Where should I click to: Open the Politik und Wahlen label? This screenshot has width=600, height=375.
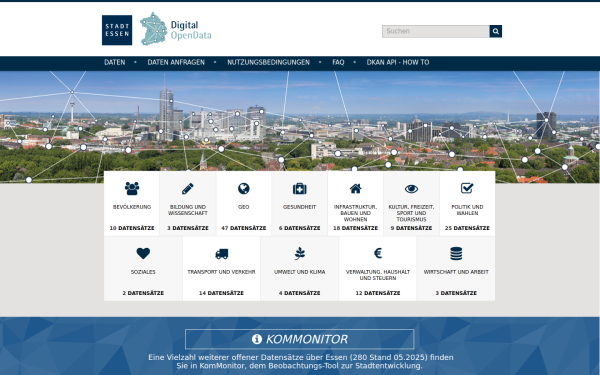pos(467,210)
